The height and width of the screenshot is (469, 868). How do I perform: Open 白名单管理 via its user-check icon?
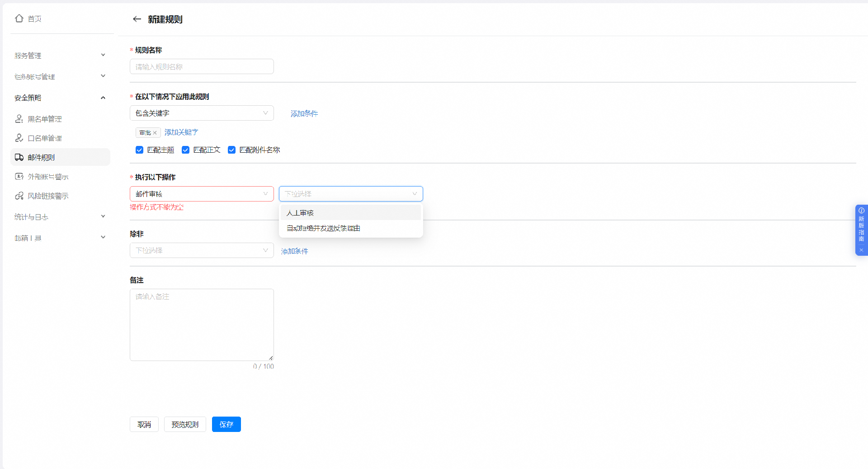19,138
